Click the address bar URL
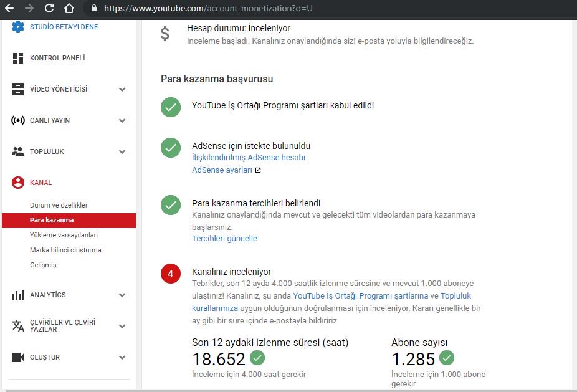The height and width of the screenshot is (392, 577). (x=208, y=8)
